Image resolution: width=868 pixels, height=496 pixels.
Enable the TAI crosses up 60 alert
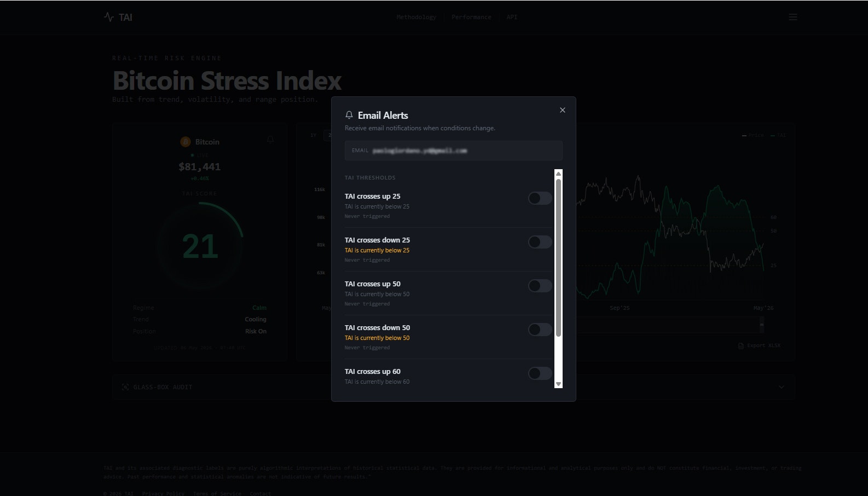point(540,373)
